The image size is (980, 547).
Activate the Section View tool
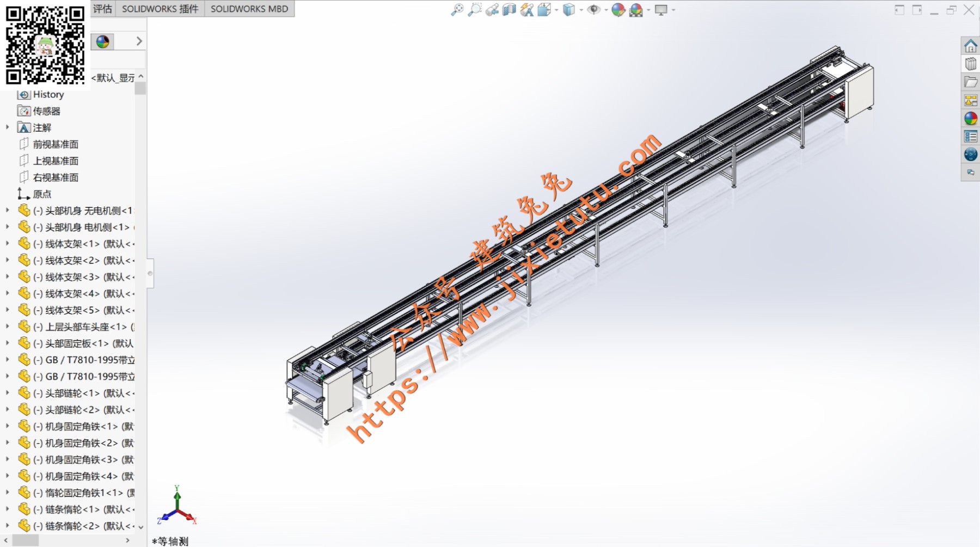coord(509,10)
